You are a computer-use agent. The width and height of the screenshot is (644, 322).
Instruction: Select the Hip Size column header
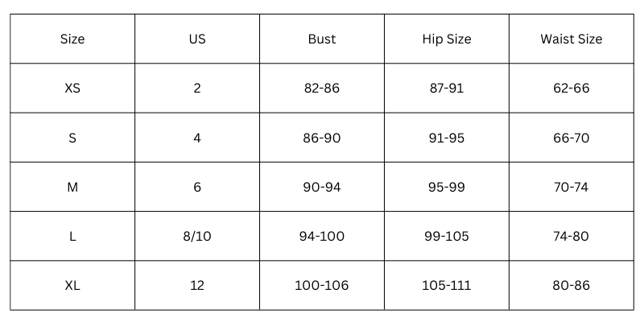447,39
